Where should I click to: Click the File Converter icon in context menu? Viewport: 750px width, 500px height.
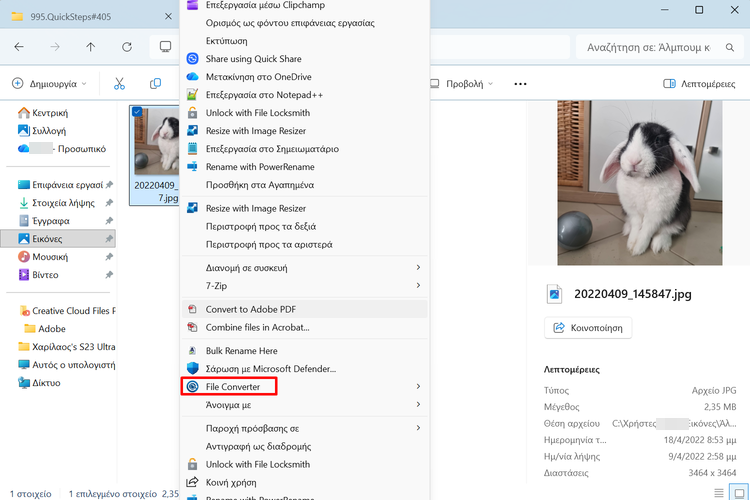tap(193, 386)
